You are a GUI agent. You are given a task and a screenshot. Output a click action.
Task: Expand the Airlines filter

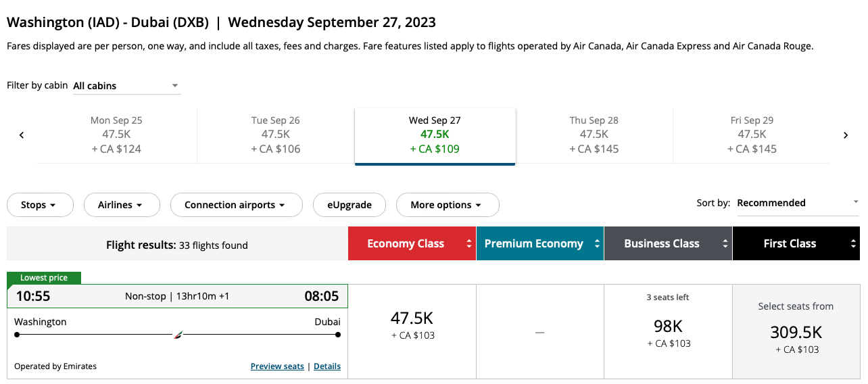coord(122,205)
